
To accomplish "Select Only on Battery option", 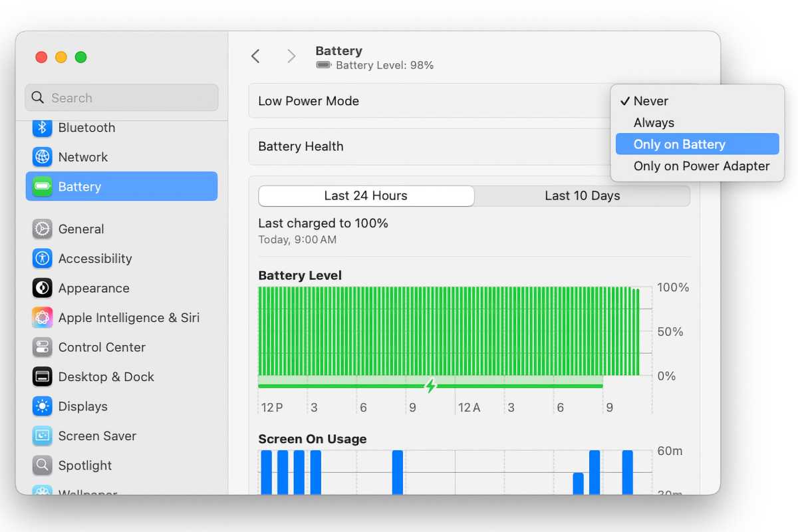I will (x=679, y=144).
